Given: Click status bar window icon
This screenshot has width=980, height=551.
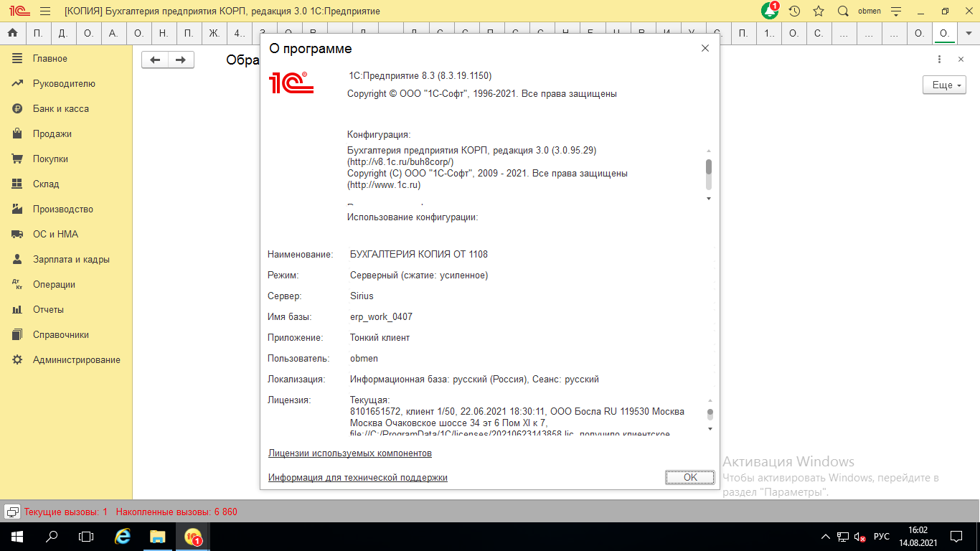Looking at the screenshot, I should tap(12, 512).
